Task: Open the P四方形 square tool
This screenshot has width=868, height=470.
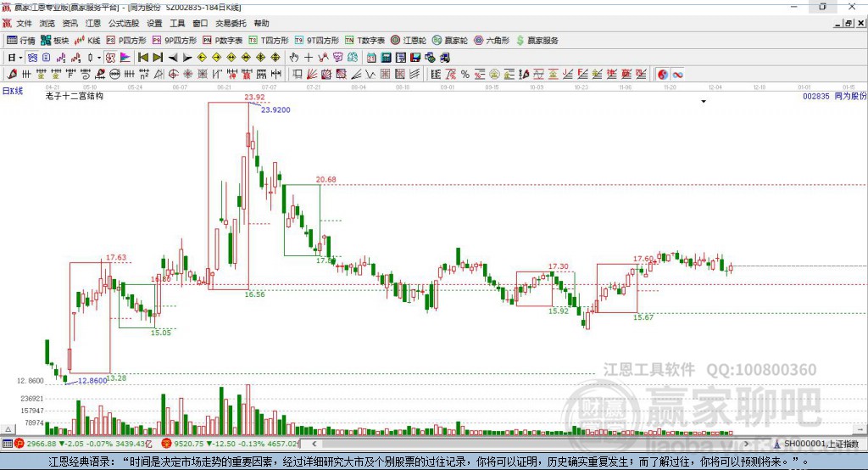Action: coord(126,41)
